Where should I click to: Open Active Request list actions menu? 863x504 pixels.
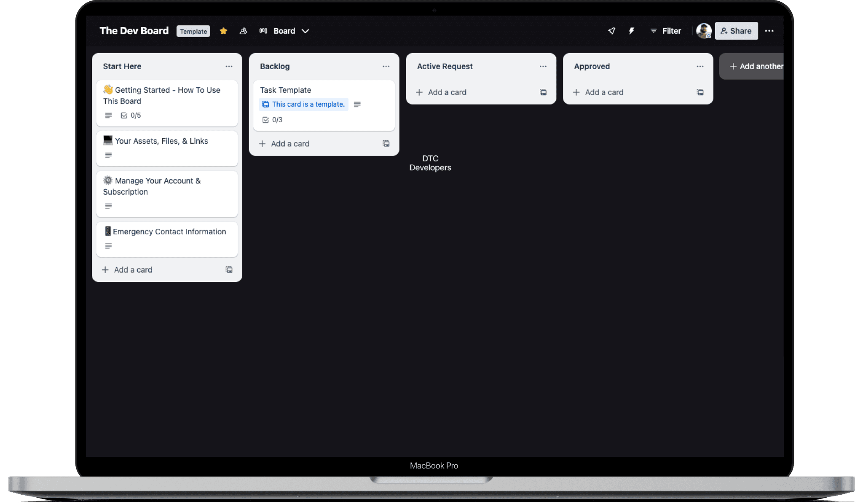543,66
